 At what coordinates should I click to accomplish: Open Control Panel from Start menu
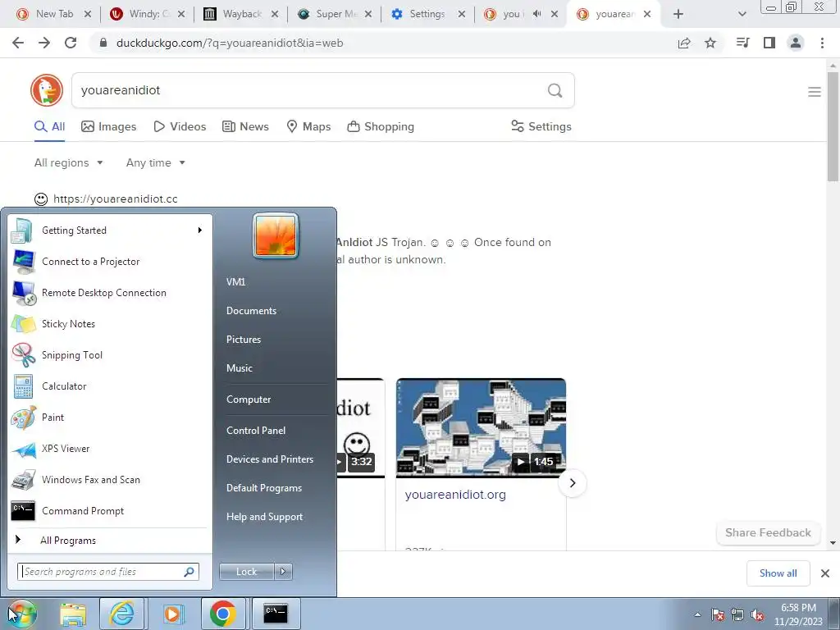[256, 431]
